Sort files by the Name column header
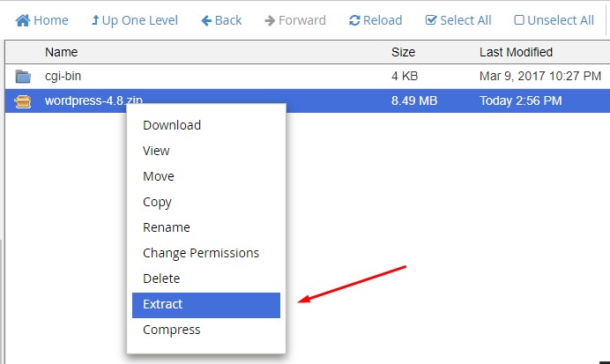 [x=61, y=52]
